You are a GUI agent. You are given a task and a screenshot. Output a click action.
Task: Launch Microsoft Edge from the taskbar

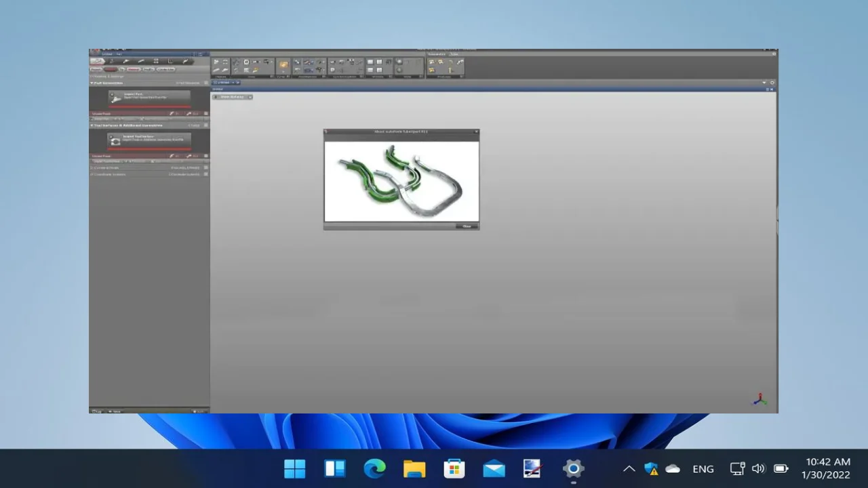tap(374, 468)
